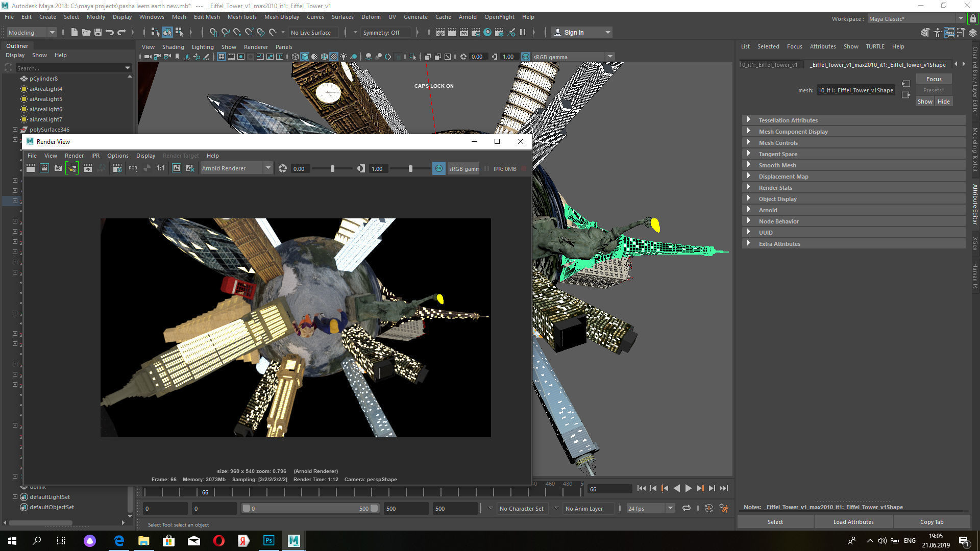Toggle Smooth Shade All cube icon in viewport

(305, 57)
